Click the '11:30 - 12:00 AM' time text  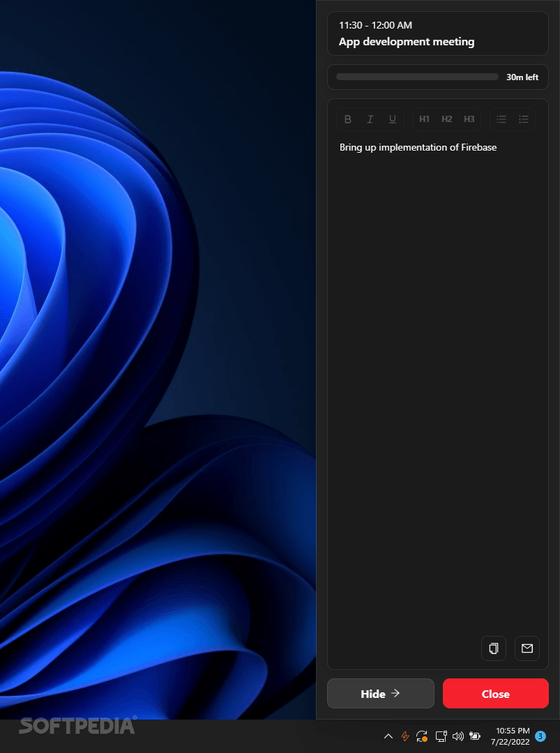[375, 26]
